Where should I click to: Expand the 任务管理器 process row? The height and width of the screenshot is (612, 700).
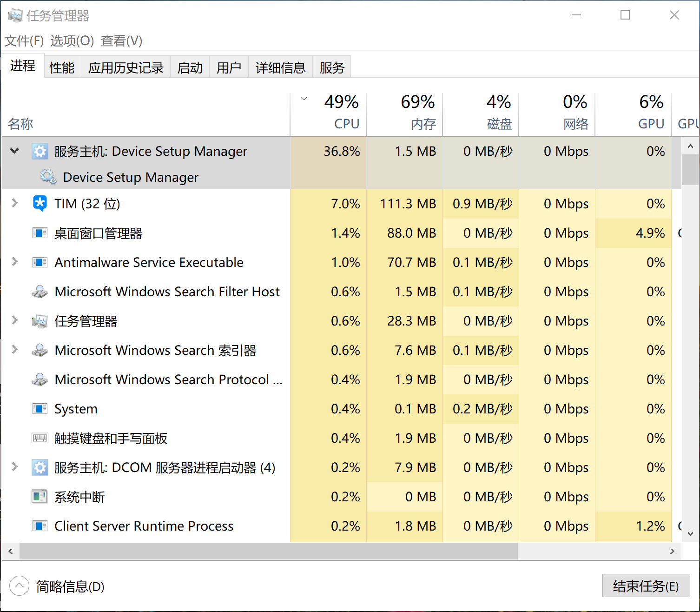click(15, 320)
